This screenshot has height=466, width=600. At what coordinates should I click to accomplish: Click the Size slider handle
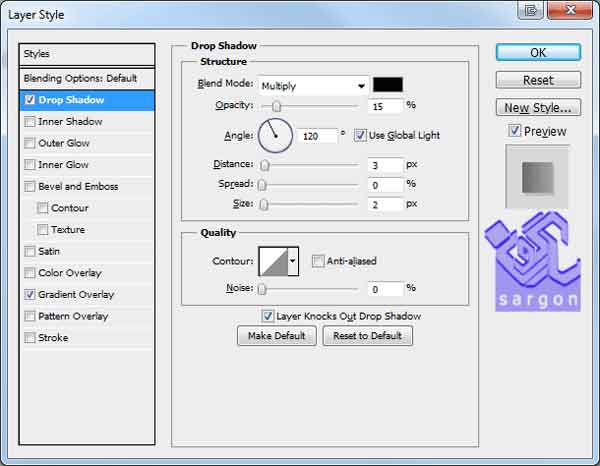point(264,204)
